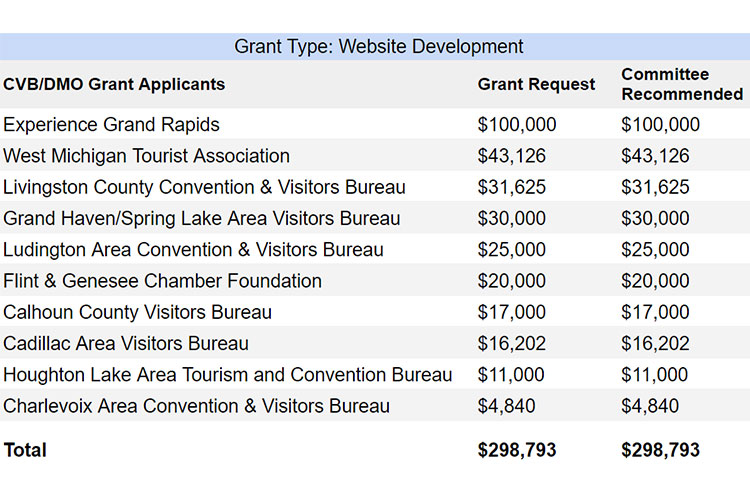Click the West Michigan Tourist Association row name
This screenshot has width=750, height=500.
[x=147, y=156]
